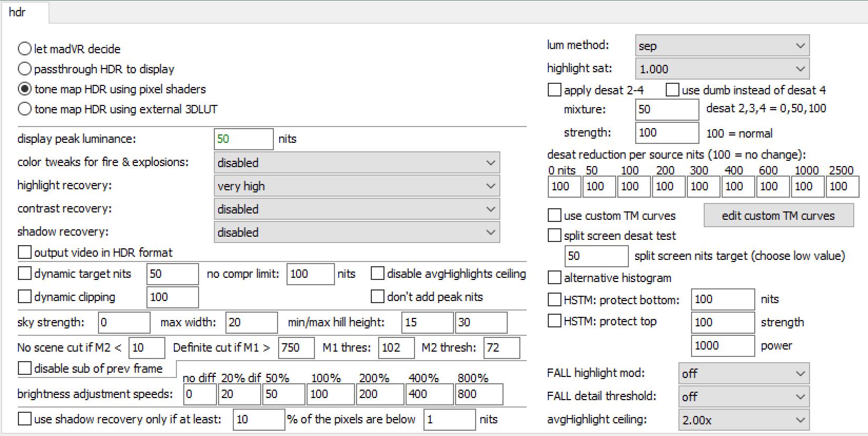Check 'use custom TM curves' option
The width and height of the screenshot is (868, 436).
[555, 216]
